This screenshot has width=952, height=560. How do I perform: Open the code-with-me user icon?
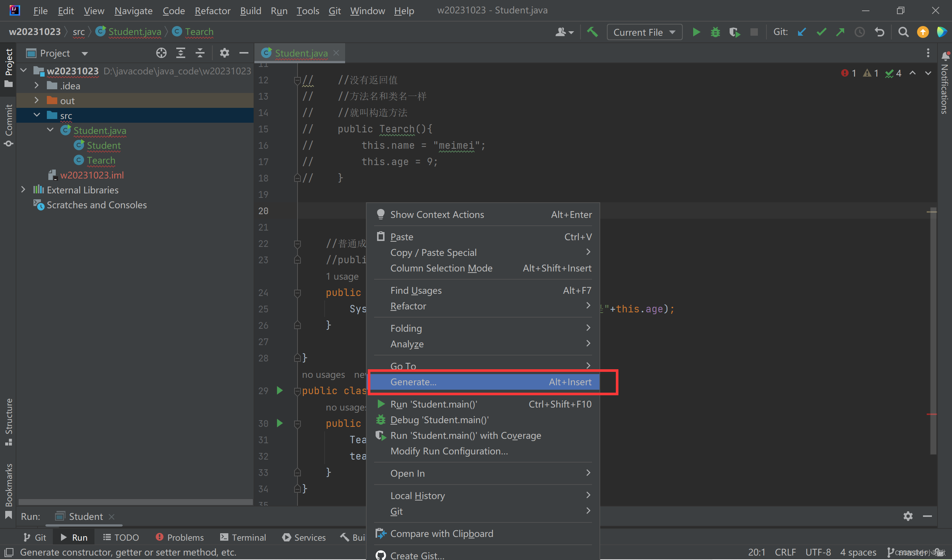click(565, 32)
